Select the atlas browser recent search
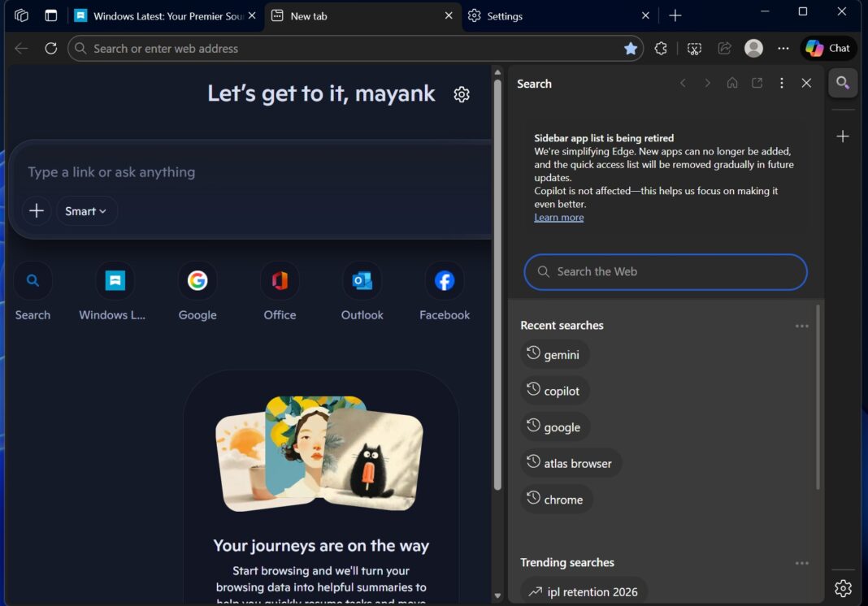 (x=571, y=463)
